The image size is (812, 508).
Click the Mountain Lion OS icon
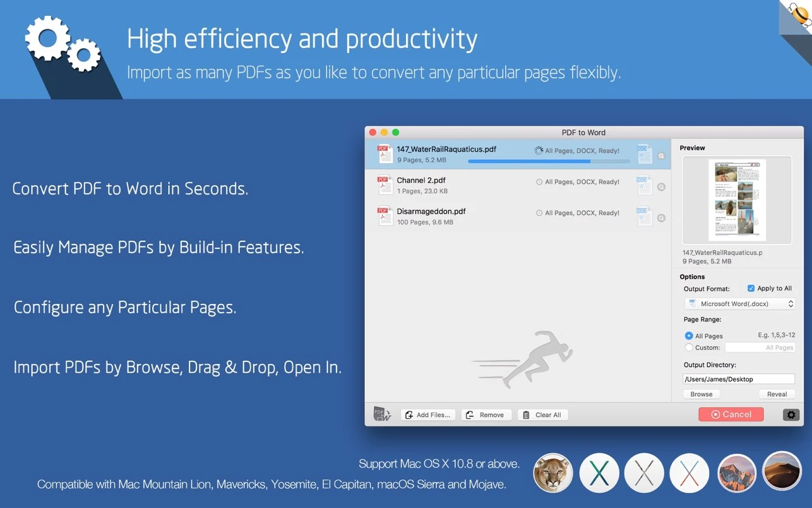[553, 472]
